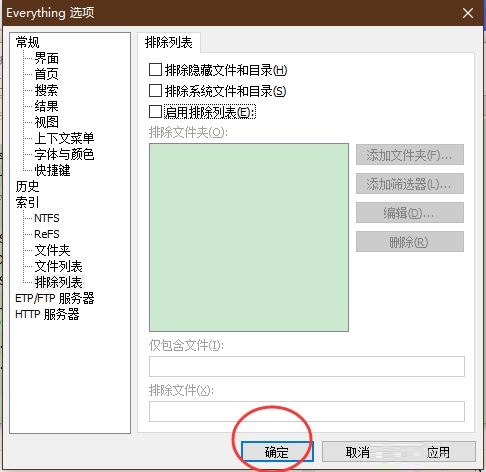Open ReFS index settings

pos(47,234)
